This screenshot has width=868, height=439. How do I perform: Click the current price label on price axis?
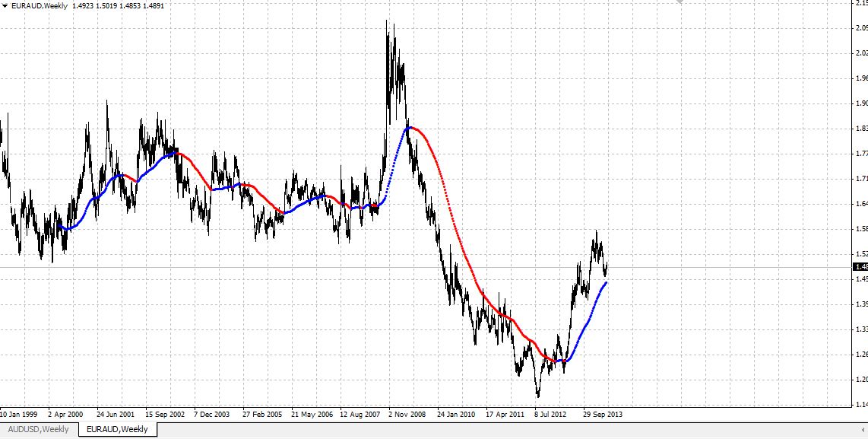point(861,266)
